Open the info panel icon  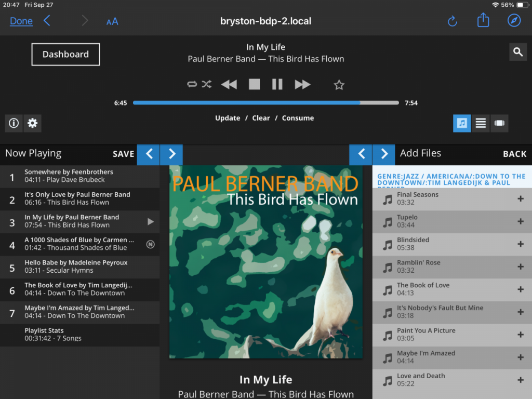tap(14, 123)
